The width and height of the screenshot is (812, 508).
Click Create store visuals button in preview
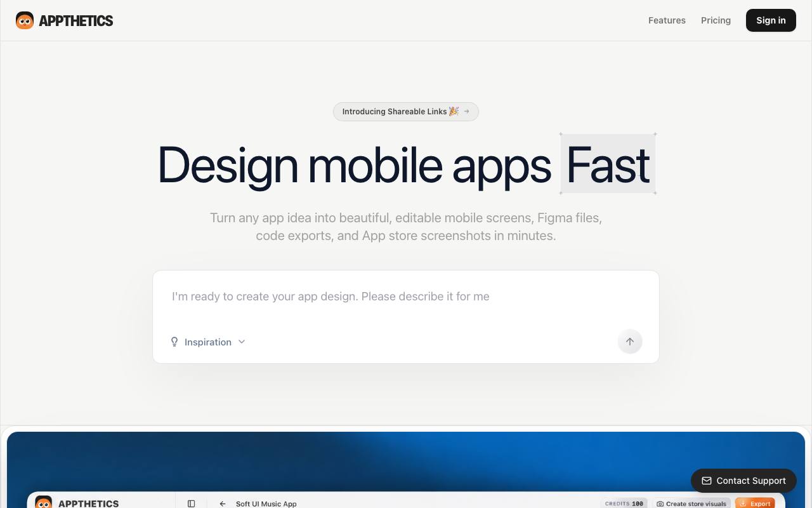click(x=691, y=504)
